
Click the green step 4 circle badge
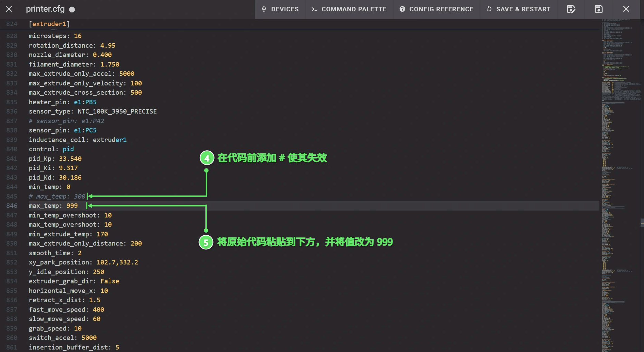207,158
